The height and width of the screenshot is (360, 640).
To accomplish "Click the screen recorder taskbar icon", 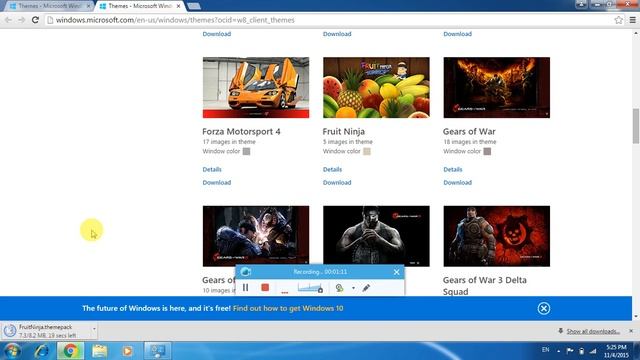I will point(158,351).
